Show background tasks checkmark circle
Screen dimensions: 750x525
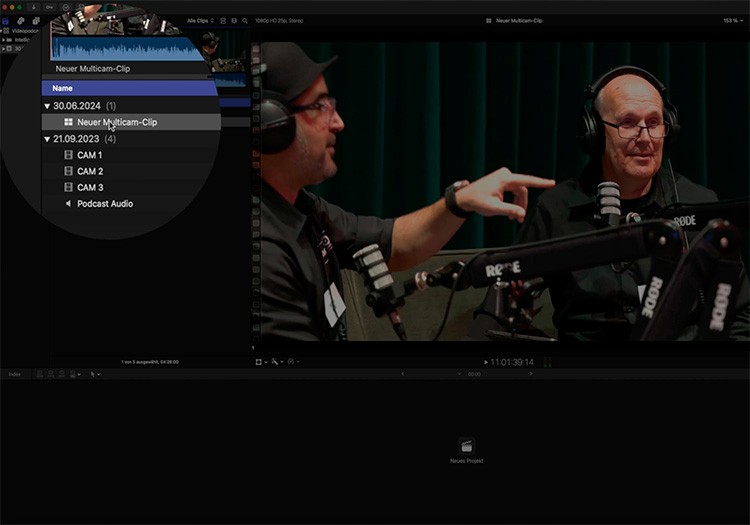[x=66, y=8]
